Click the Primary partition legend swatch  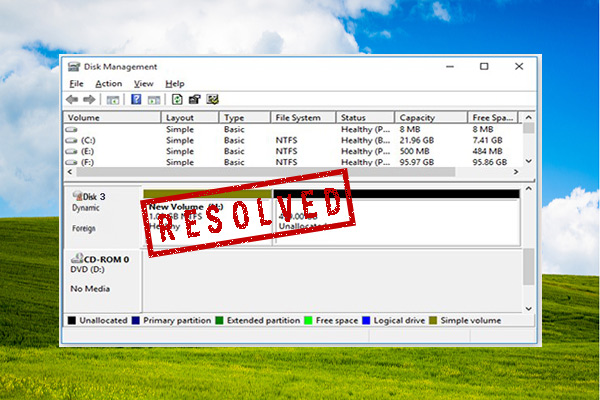135,320
